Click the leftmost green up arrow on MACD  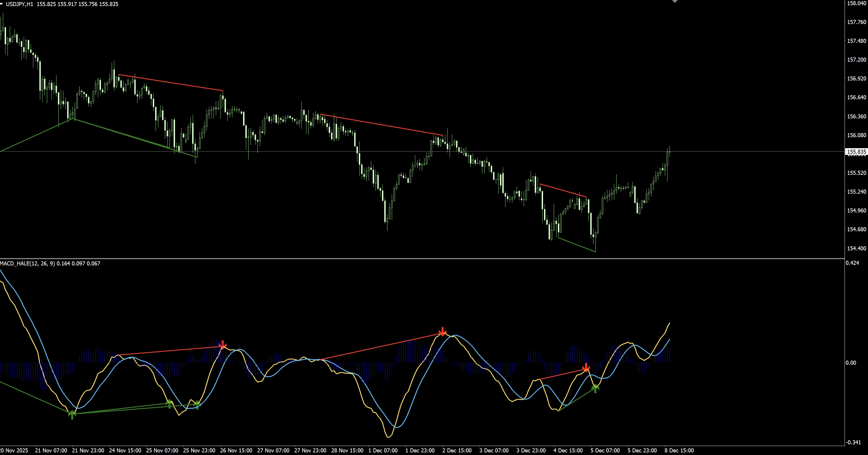pyautogui.click(x=72, y=414)
